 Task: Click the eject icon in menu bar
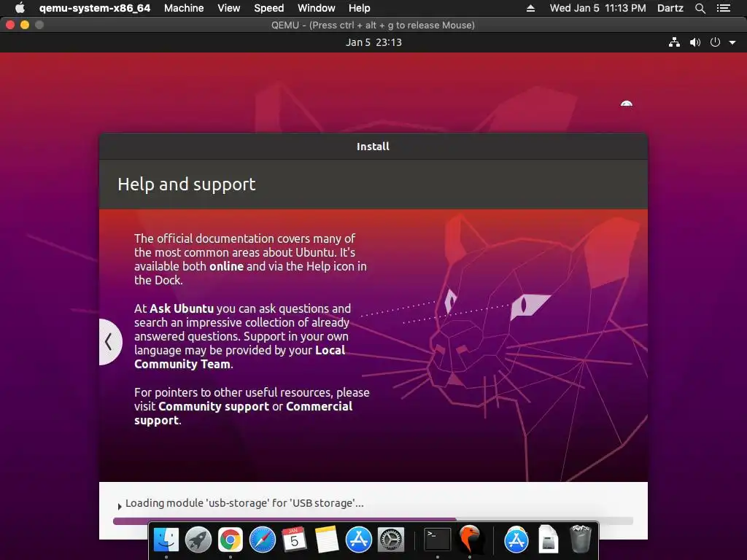[530, 8]
